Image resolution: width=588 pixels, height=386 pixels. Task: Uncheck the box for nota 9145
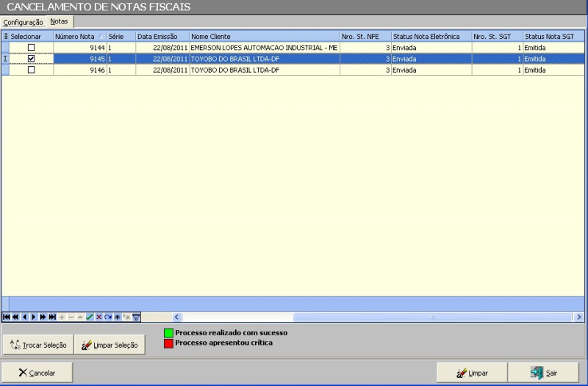31,59
